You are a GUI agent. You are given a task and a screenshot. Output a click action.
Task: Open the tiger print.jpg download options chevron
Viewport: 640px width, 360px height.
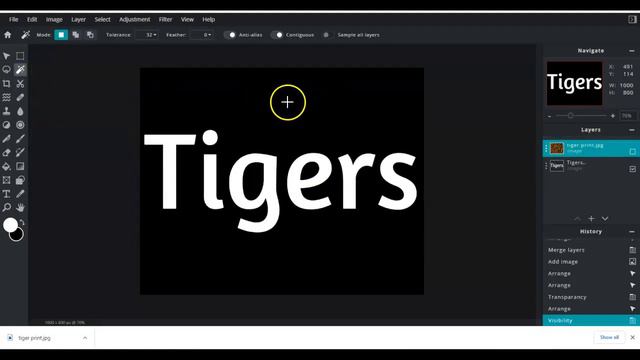tap(85, 338)
